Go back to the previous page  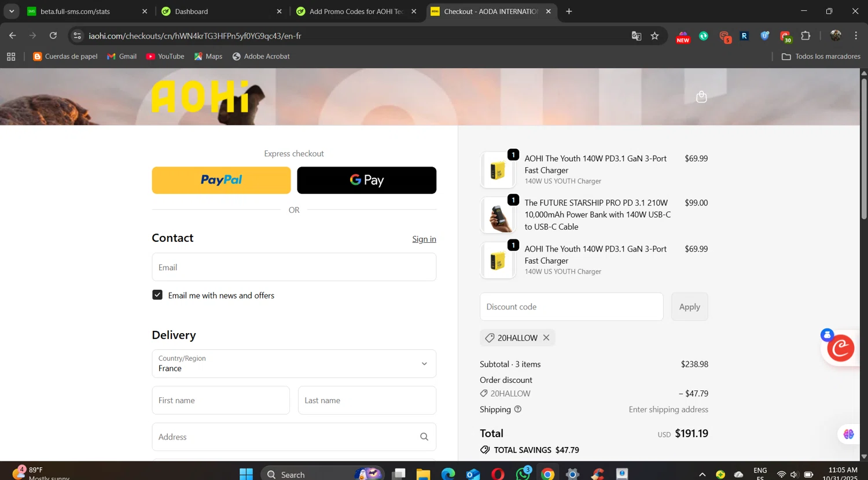click(x=13, y=36)
